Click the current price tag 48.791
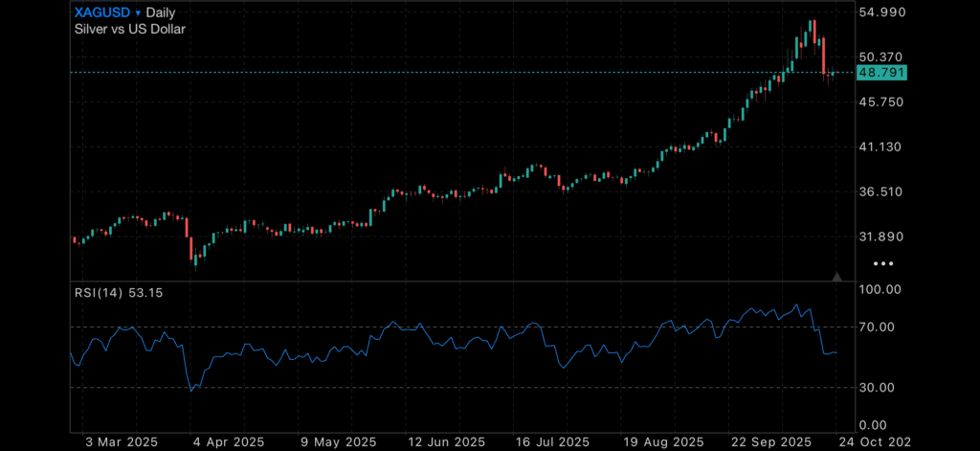 click(881, 73)
